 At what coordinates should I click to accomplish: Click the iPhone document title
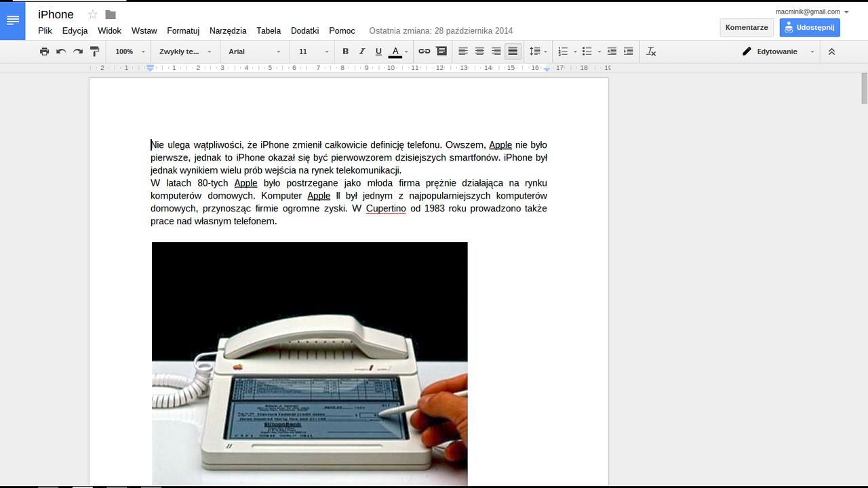(x=56, y=14)
